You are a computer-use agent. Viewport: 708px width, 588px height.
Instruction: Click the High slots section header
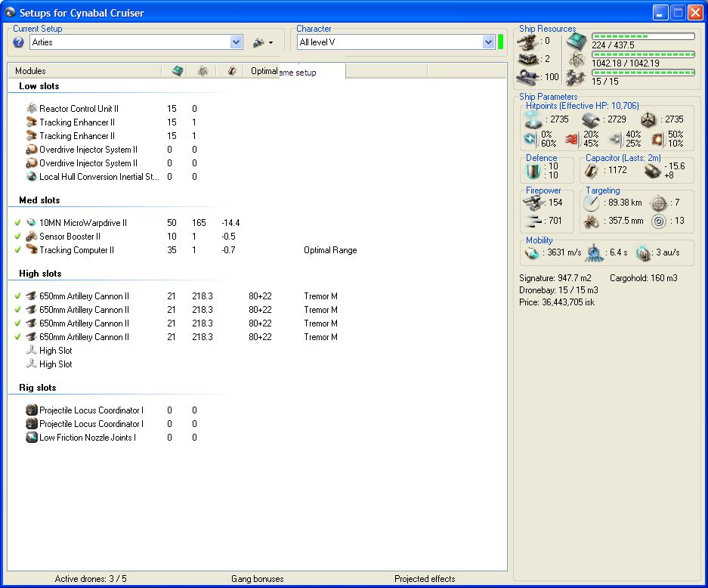(40, 274)
